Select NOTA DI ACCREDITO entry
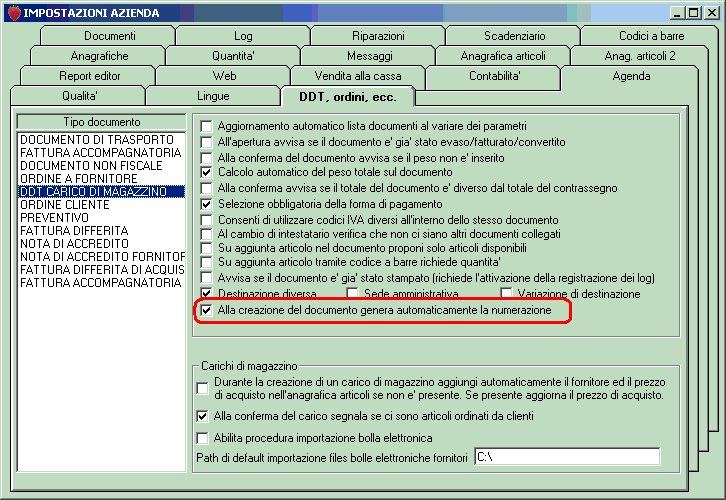The height and width of the screenshot is (500, 726). click(101, 243)
